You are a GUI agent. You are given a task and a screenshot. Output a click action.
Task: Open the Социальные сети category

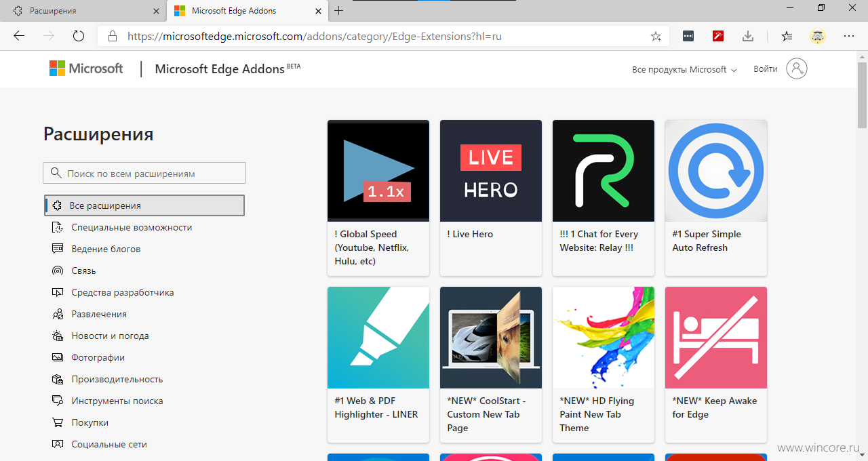point(109,444)
